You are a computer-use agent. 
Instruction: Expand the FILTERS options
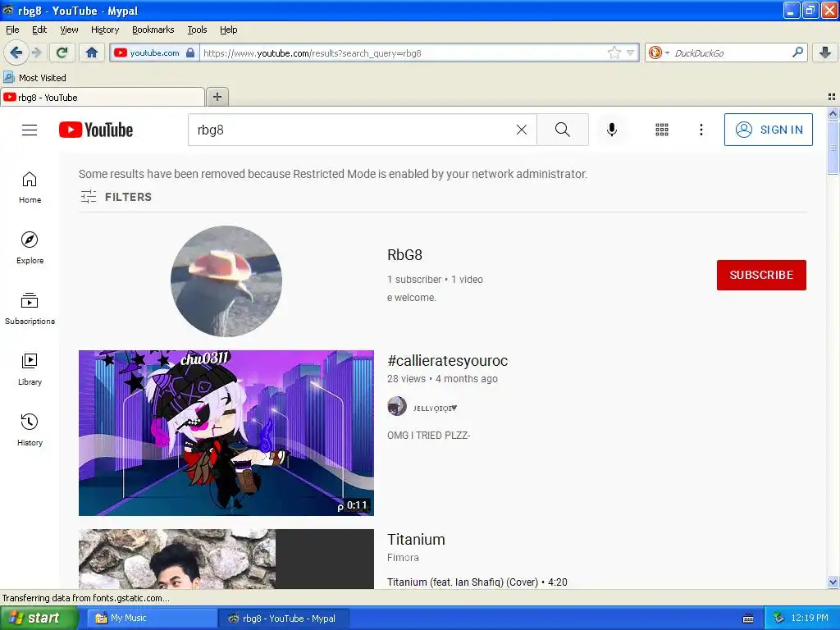[116, 197]
